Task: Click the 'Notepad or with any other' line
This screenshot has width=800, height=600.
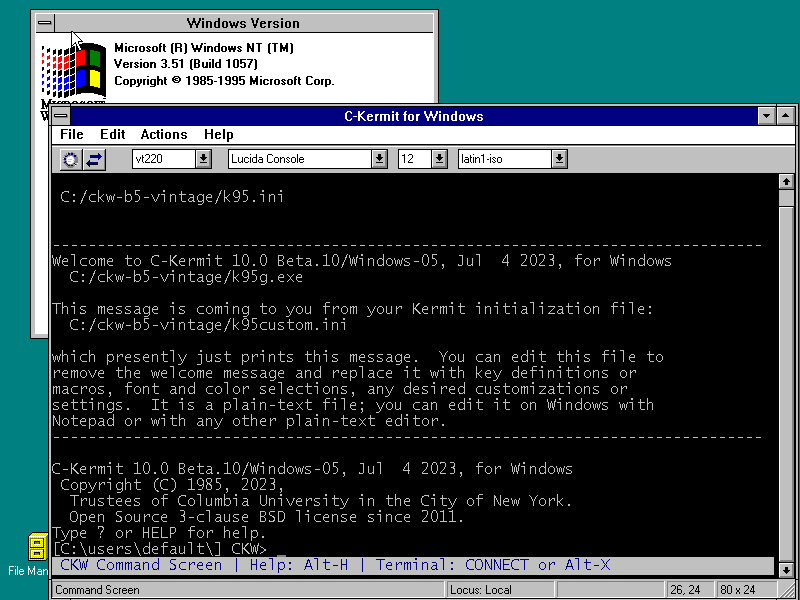Action: pyautogui.click(x=249, y=421)
